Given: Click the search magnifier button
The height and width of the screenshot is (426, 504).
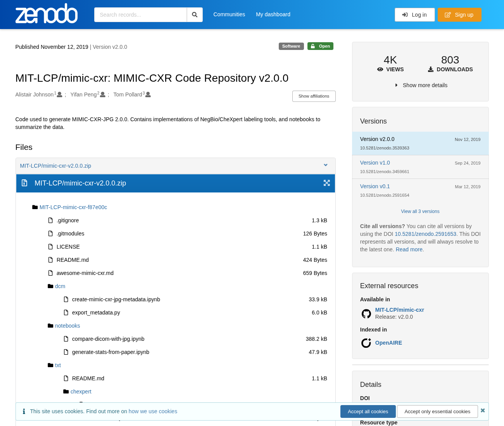Looking at the screenshot, I should (x=195, y=15).
